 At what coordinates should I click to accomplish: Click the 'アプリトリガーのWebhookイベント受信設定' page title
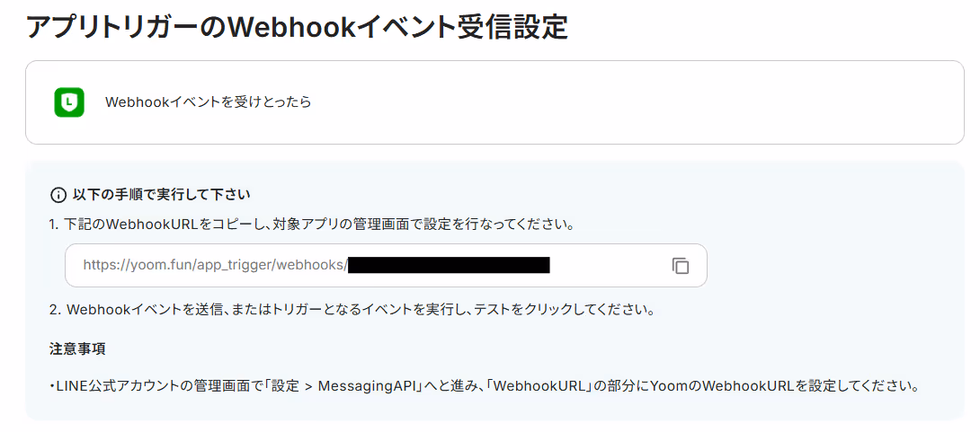(x=297, y=28)
